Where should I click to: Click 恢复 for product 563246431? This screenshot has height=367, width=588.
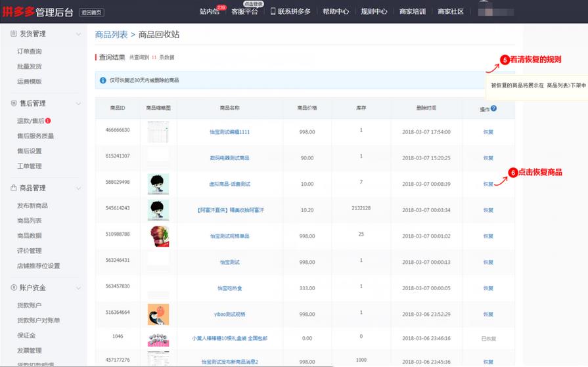click(x=488, y=262)
